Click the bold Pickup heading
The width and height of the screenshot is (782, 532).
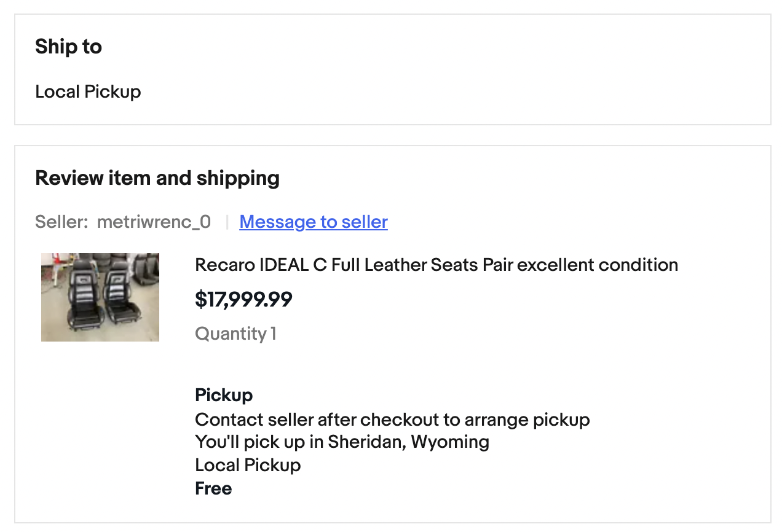coord(224,395)
